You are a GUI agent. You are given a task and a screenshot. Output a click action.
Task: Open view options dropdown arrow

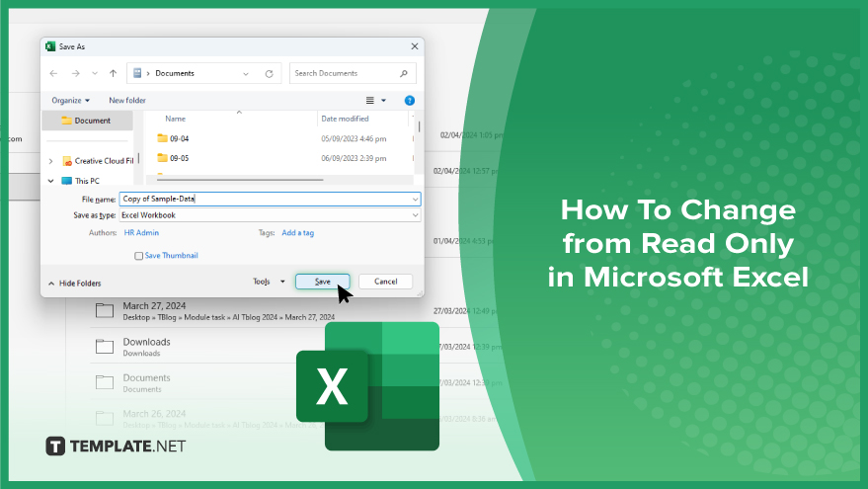coord(383,100)
